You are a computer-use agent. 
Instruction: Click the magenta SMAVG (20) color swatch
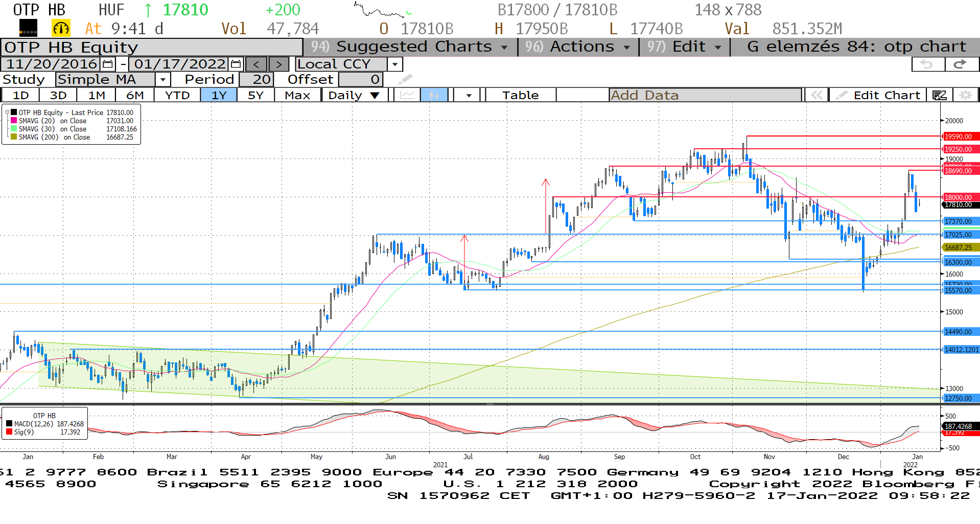14,121
